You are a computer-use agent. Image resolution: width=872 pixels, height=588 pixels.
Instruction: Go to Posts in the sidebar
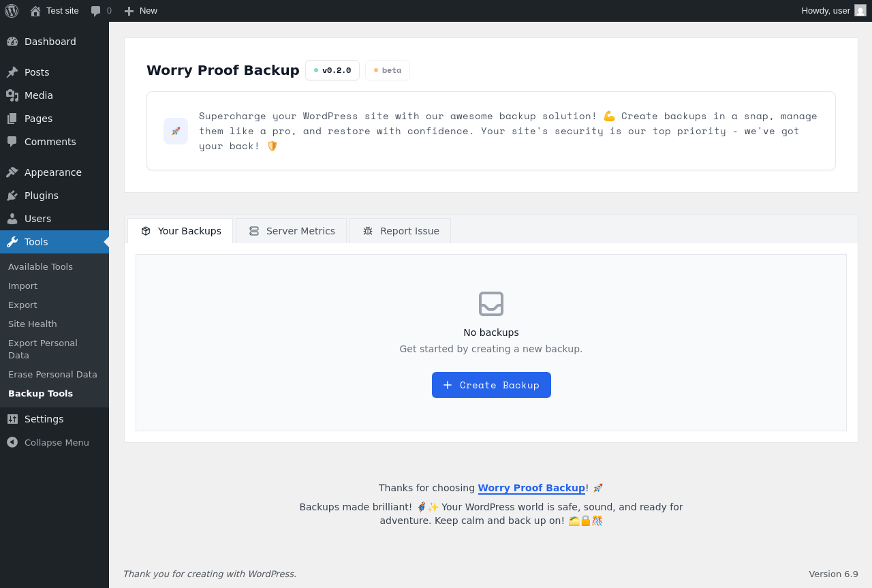[54, 72]
